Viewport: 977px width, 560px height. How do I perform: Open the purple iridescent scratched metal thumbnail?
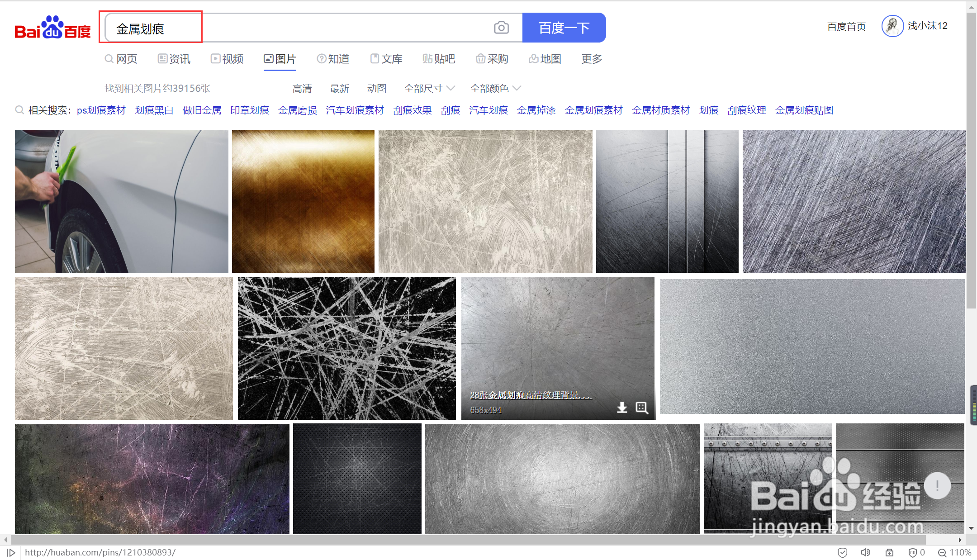click(152, 479)
